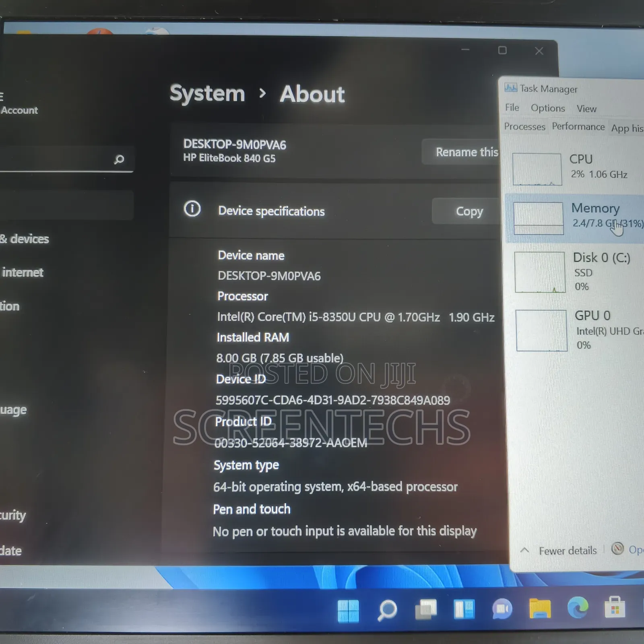Click the Fewer details link
Image resolution: width=644 pixels, height=644 pixels.
pos(568,550)
